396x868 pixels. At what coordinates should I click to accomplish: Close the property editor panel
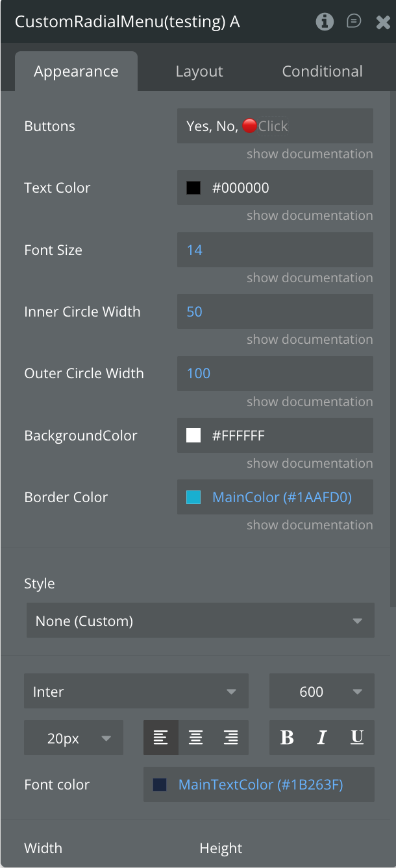point(383,22)
